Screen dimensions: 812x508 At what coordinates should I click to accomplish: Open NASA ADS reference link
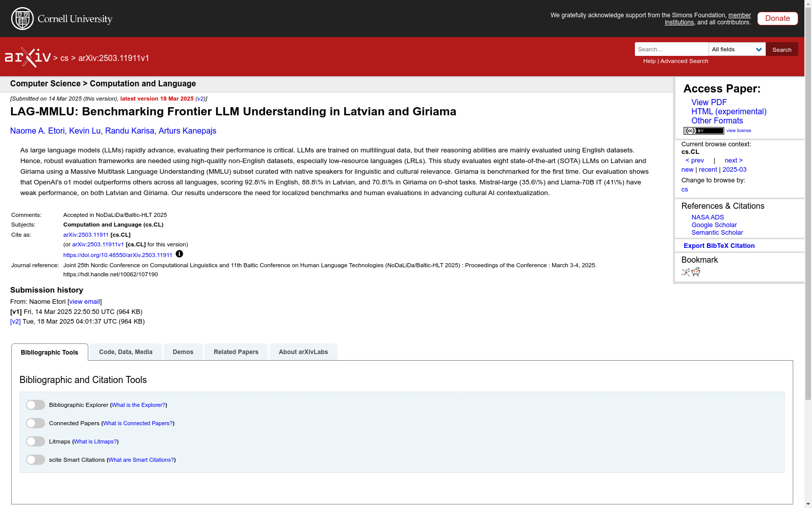click(707, 217)
